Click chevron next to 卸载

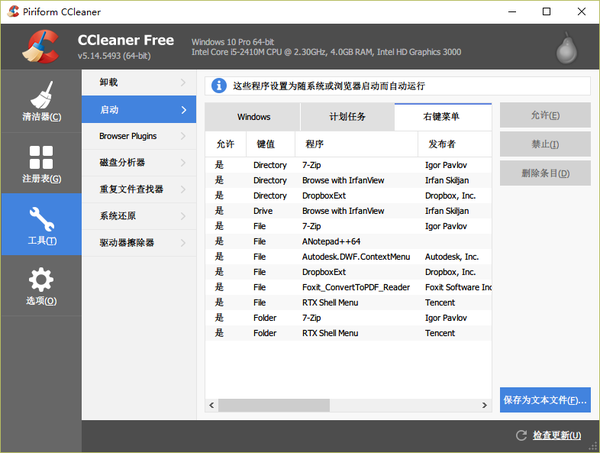(x=183, y=82)
